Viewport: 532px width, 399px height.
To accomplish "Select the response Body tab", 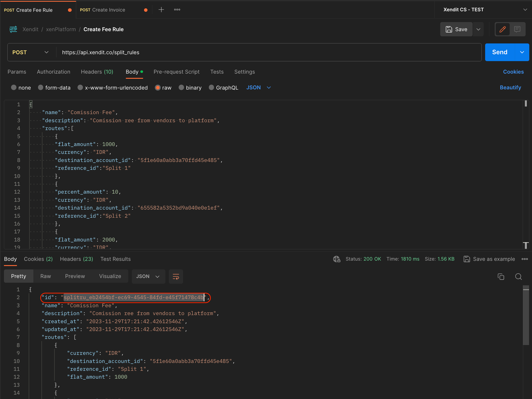I will coord(11,259).
